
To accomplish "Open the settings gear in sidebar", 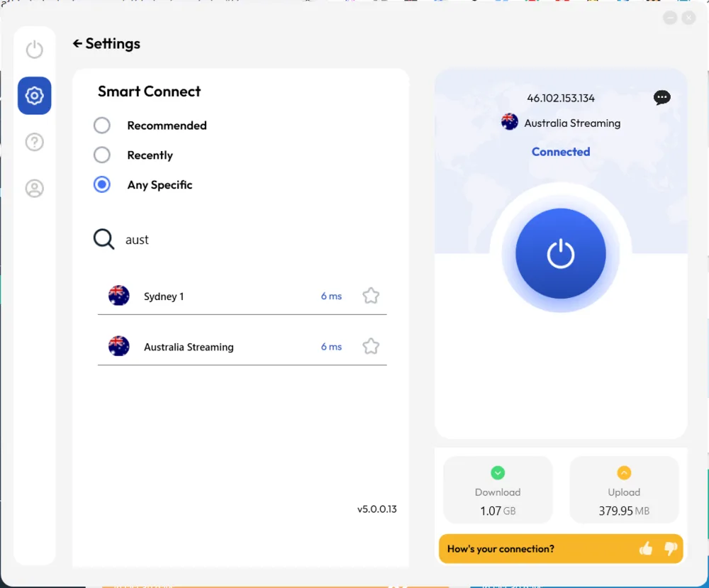I will coord(34,96).
